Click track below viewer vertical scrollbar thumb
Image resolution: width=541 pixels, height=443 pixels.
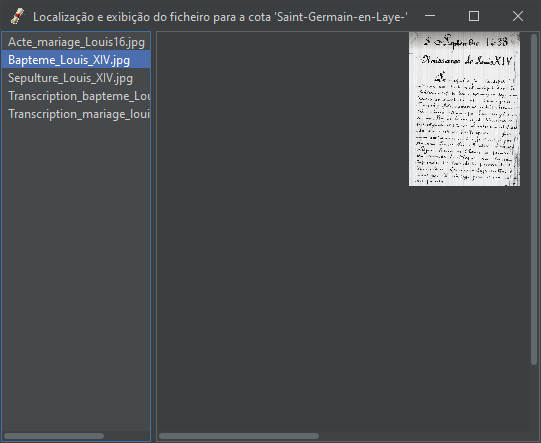click(x=534, y=397)
